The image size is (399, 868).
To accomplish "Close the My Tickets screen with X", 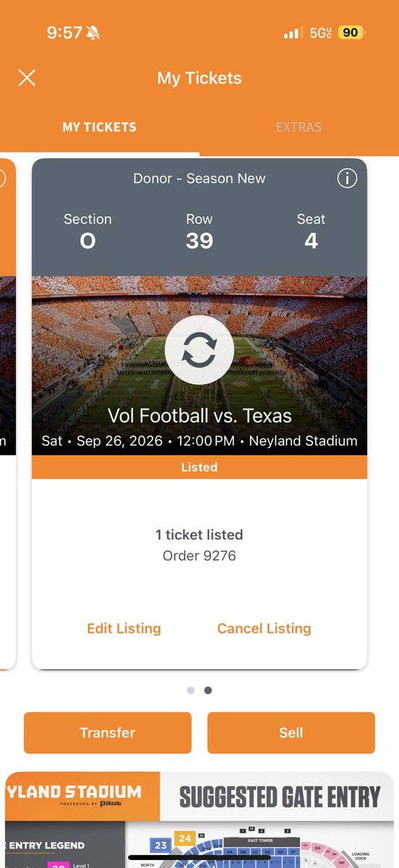I will click(x=27, y=78).
